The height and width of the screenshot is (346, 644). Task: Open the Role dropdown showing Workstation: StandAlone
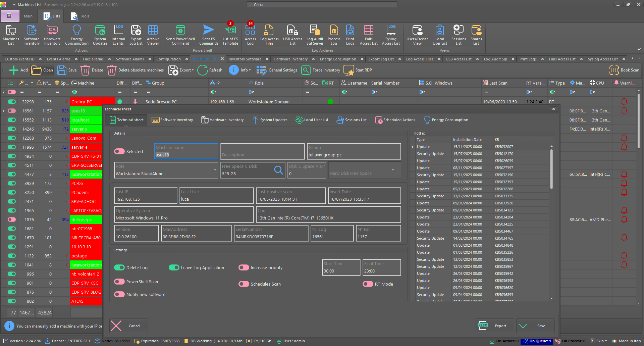tap(215, 170)
